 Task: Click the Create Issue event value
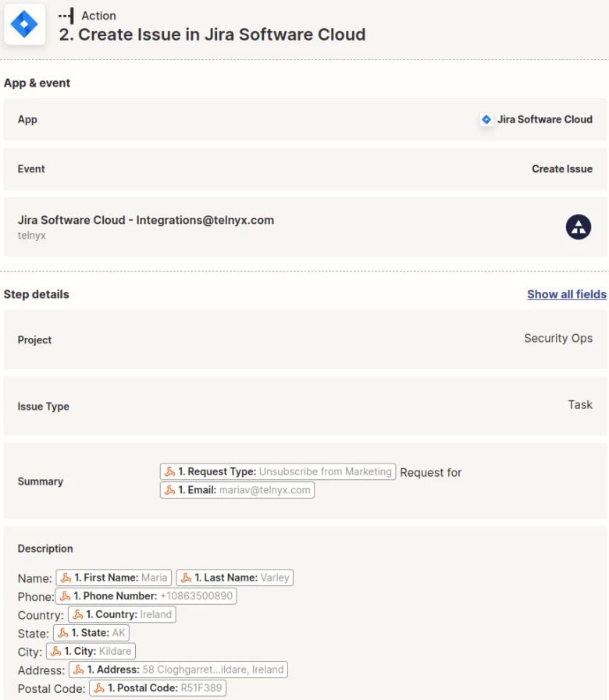(562, 169)
